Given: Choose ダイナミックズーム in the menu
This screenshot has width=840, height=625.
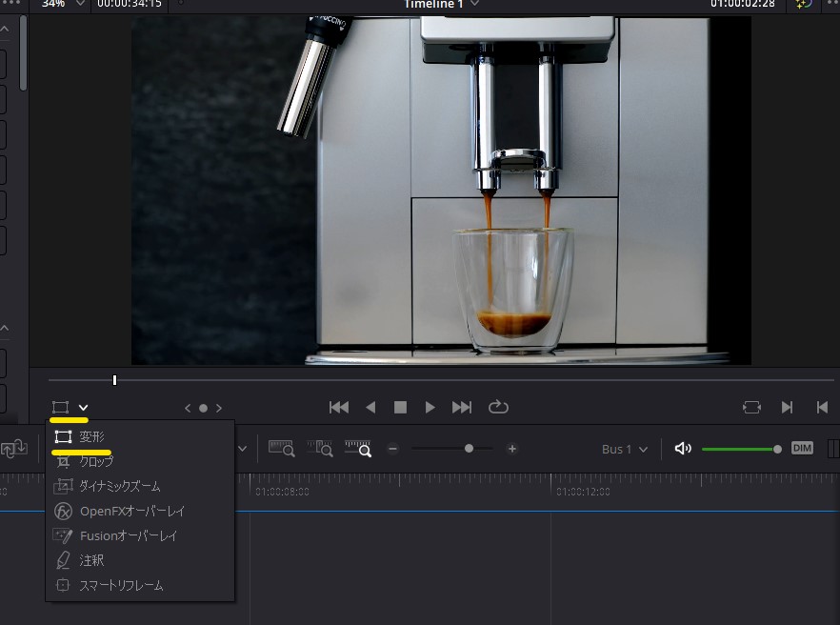Looking at the screenshot, I should pos(120,486).
